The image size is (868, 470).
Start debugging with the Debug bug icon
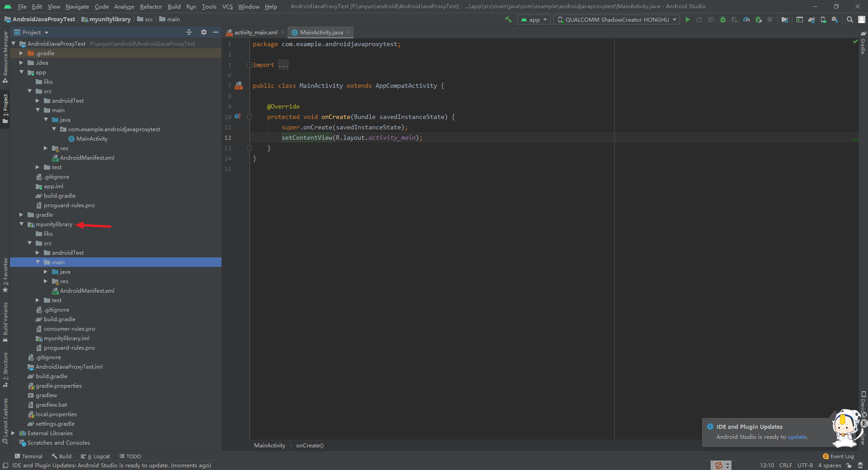pyautogui.click(x=722, y=19)
